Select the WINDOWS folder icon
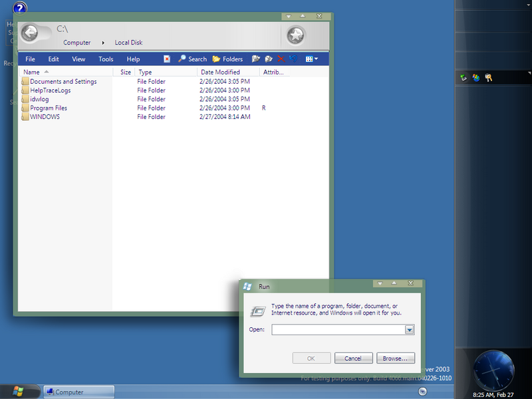The height and width of the screenshot is (399, 532). point(25,117)
